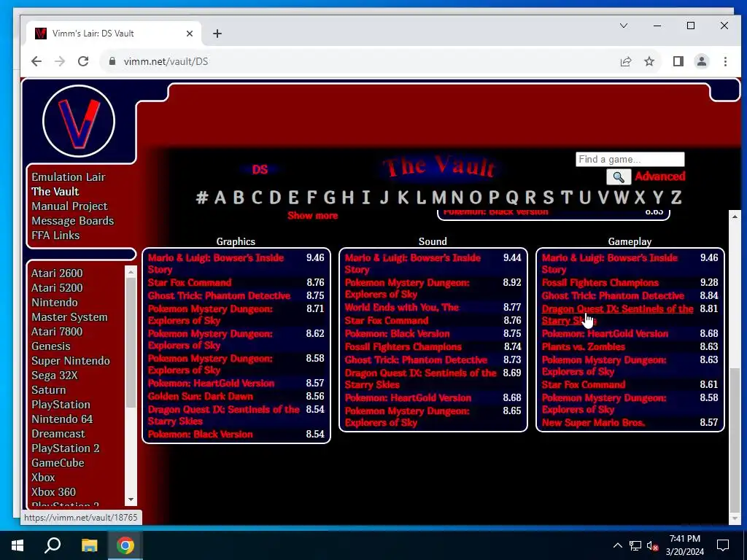
Task: Select PlayStation 2 system
Action: coord(65,448)
